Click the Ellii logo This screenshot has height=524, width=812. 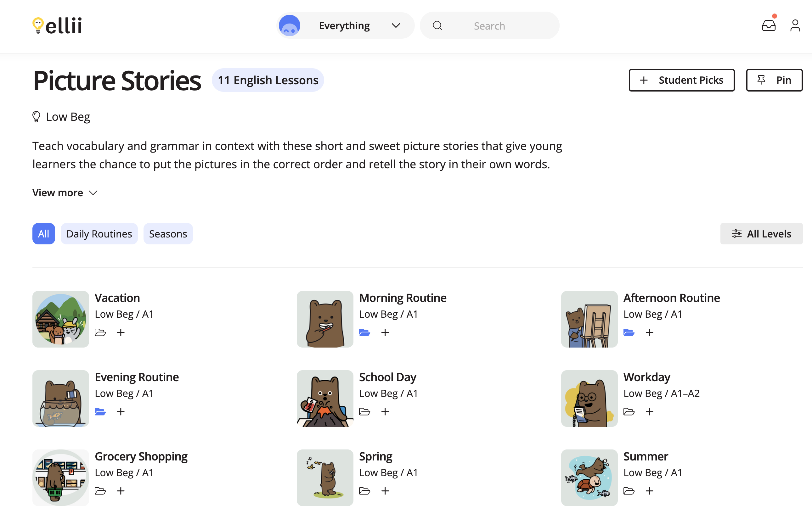[x=57, y=25]
